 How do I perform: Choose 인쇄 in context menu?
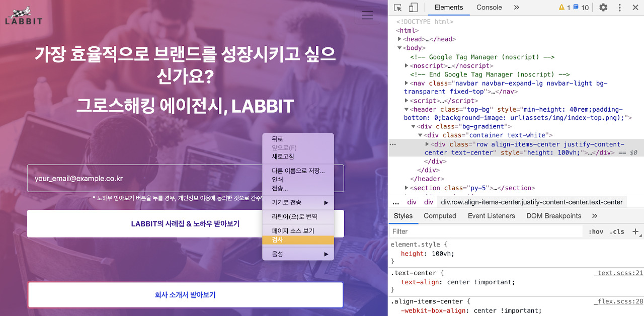[298, 180]
